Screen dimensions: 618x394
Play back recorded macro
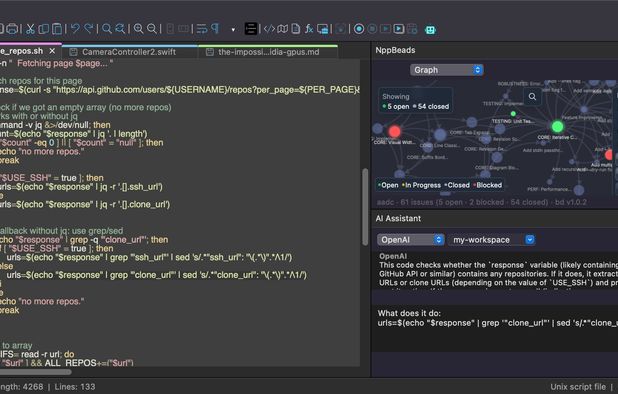[x=385, y=29]
